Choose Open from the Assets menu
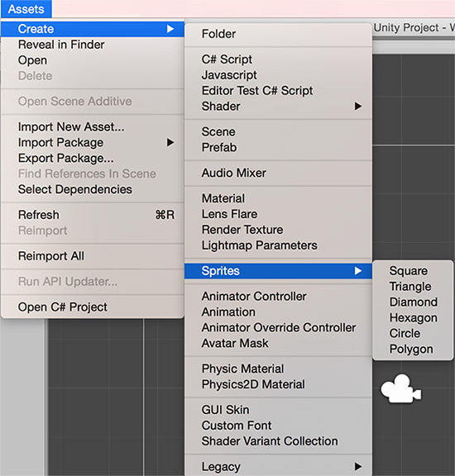This screenshot has width=455, height=476. tap(93, 60)
